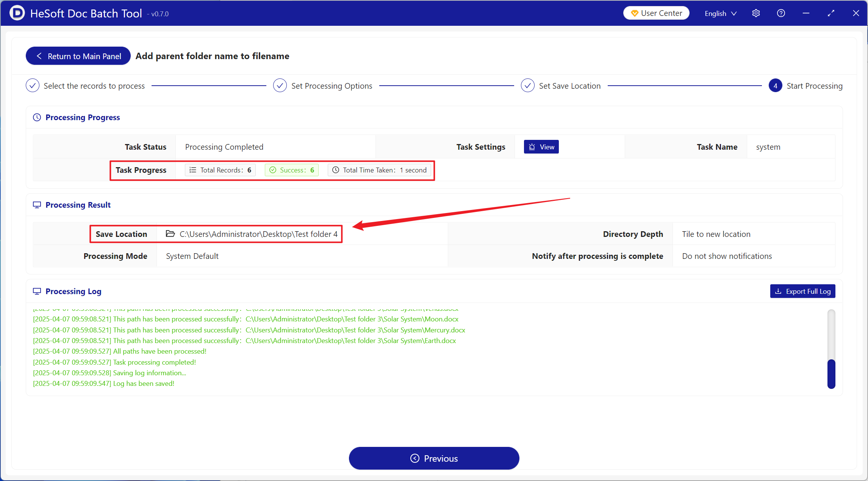Screen dimensions: 868x481
Task: Click the Total Records list icon
Action: click(x=193, y=170)
